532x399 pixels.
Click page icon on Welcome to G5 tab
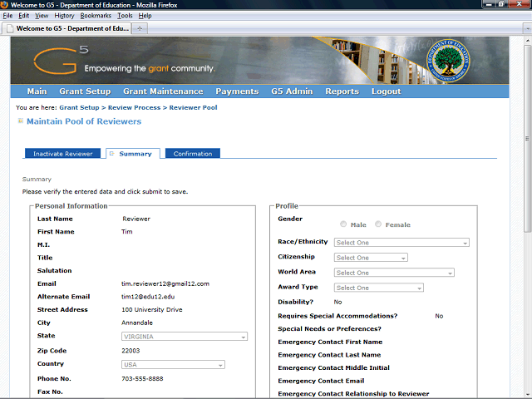click(x=10, y=28)
